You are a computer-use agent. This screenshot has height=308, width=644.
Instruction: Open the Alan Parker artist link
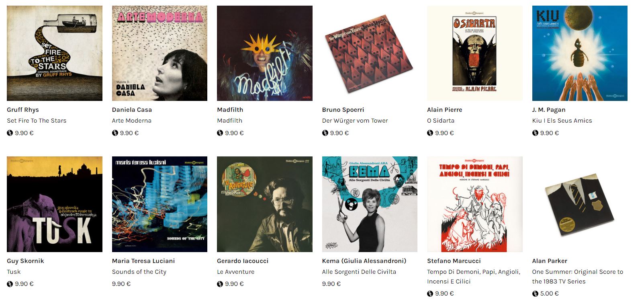tap(550, 261)
